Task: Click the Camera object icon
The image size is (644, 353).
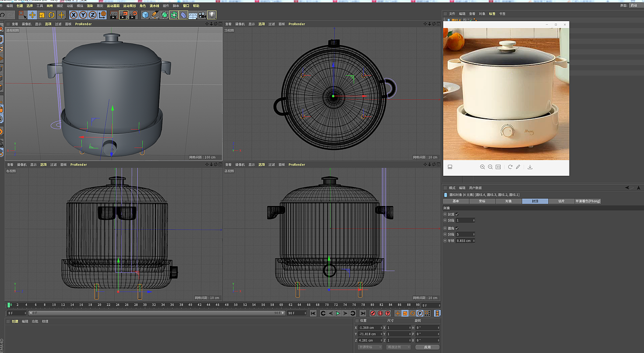Action: (x=202, y=15)
